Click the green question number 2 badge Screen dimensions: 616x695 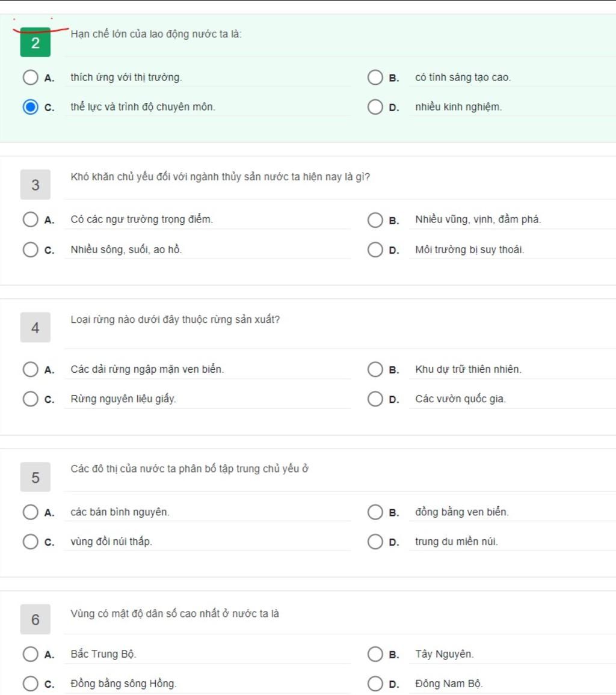[35, 43]
